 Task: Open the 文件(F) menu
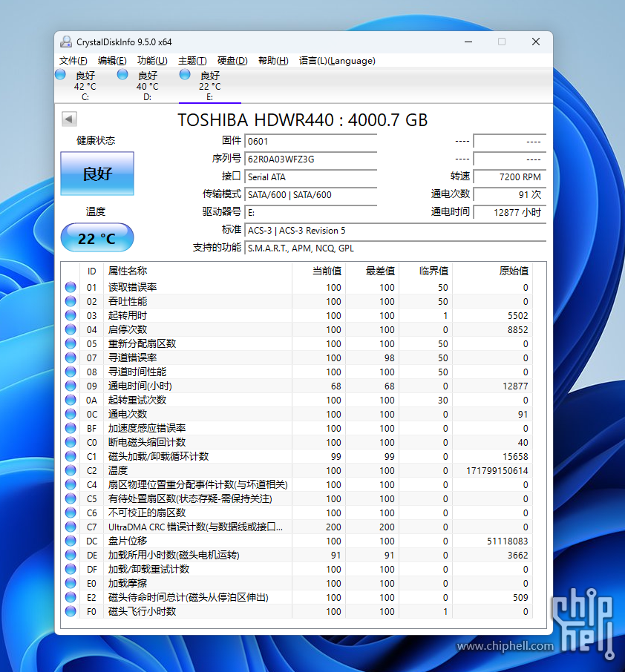pos(73,60)
